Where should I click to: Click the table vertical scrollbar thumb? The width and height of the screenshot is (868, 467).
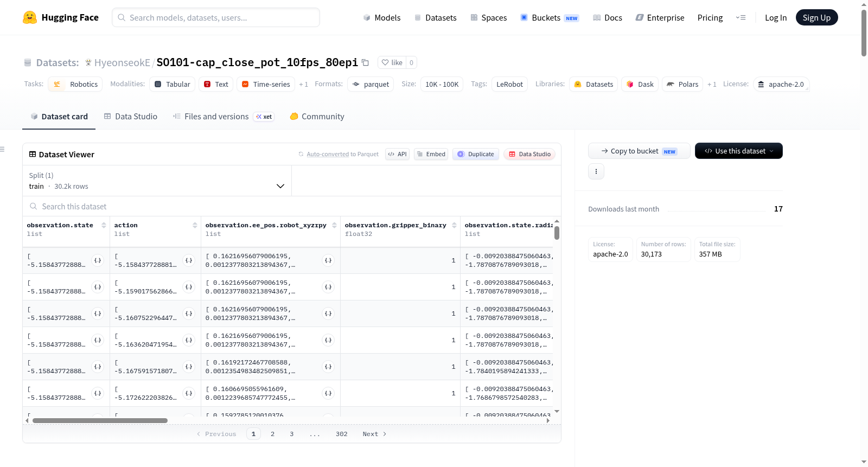(x=557, y=233)
